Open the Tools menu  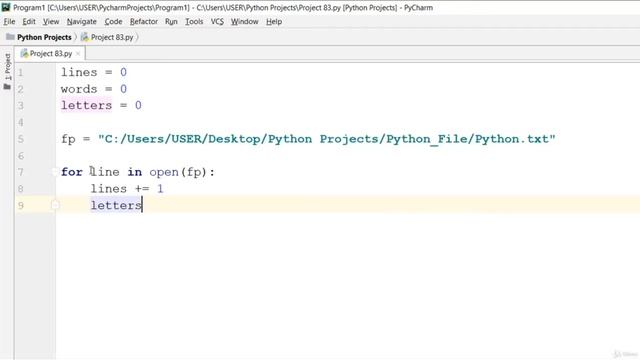click(x=194, y=22)
